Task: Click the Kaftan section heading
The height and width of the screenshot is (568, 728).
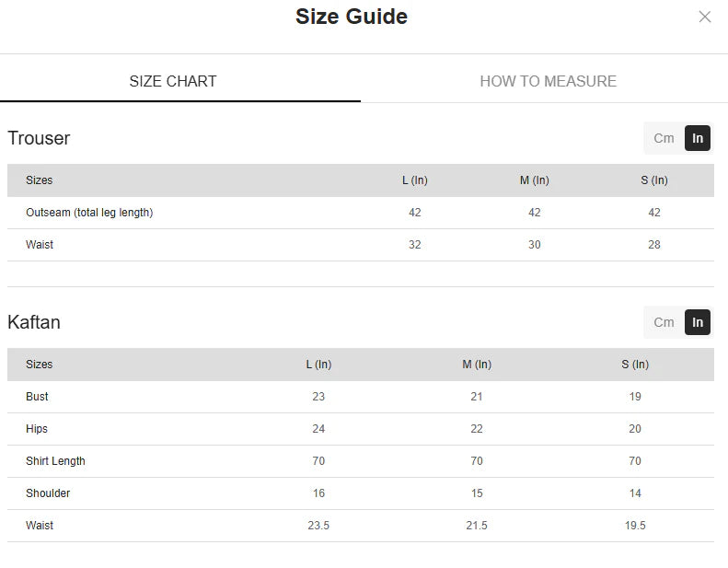Action: [34, 322]
